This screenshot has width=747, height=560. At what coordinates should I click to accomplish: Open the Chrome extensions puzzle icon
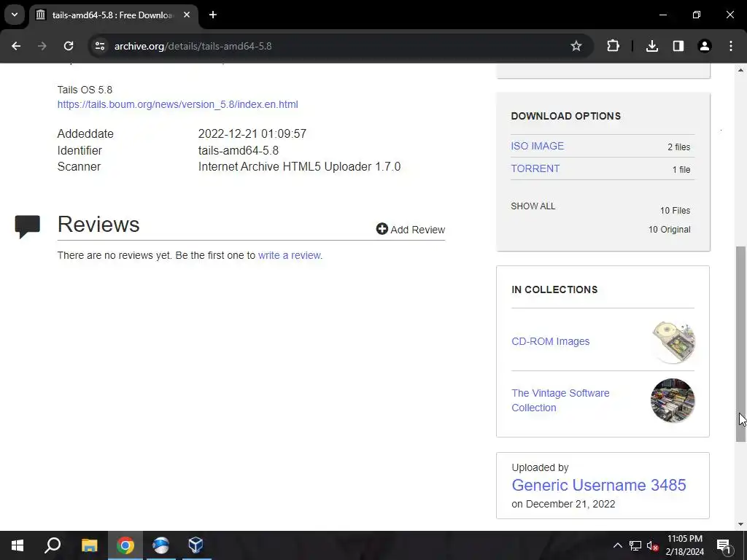(613, 46)
